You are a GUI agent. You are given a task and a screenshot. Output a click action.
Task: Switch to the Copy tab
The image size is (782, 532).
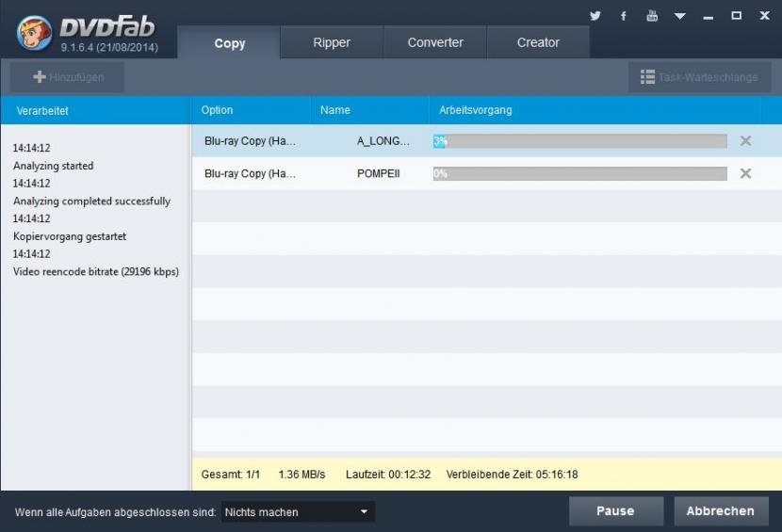[229, 43]
